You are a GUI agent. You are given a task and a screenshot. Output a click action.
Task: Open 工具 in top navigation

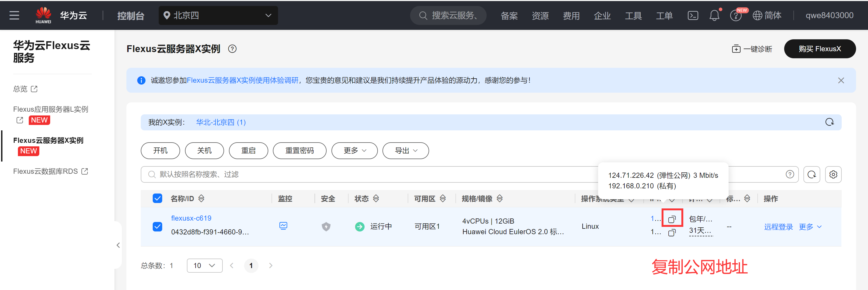[633, 16]
